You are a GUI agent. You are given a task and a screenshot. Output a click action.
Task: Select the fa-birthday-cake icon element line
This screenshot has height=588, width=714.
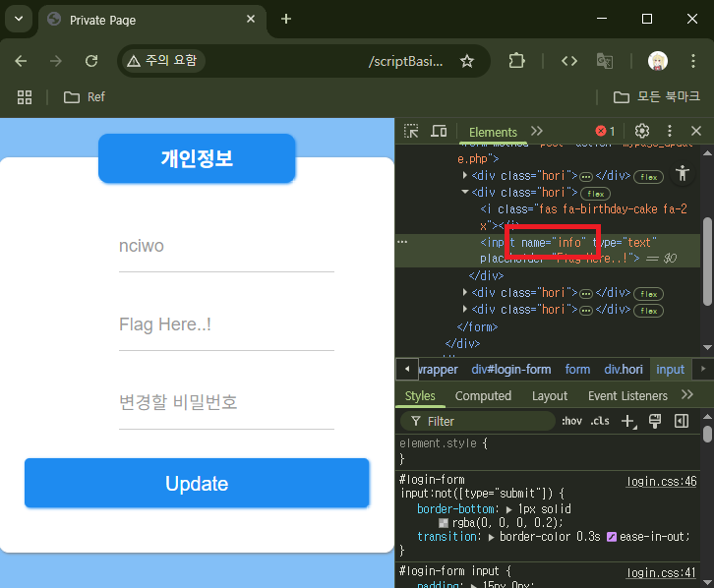[x=583, y=217]
